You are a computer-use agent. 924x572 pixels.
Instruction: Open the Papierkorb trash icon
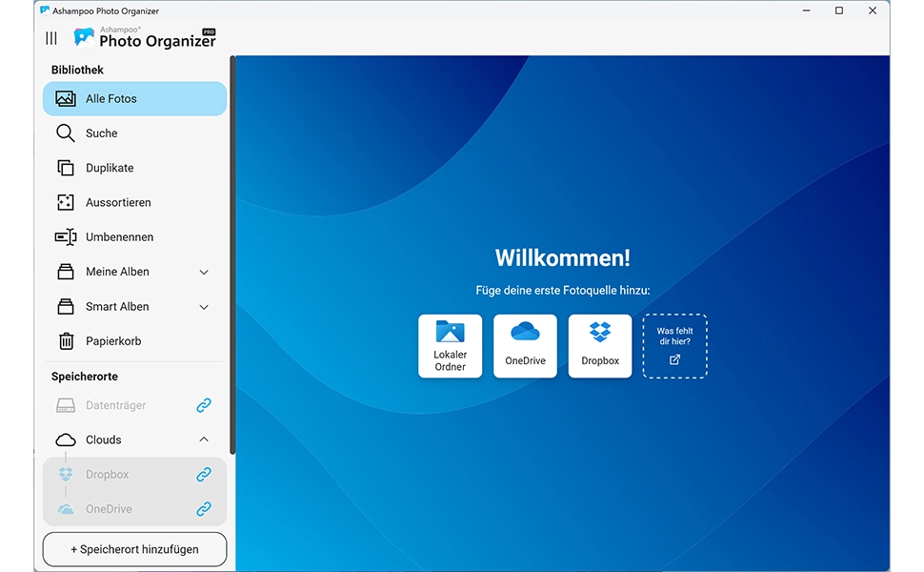point(66,340)
